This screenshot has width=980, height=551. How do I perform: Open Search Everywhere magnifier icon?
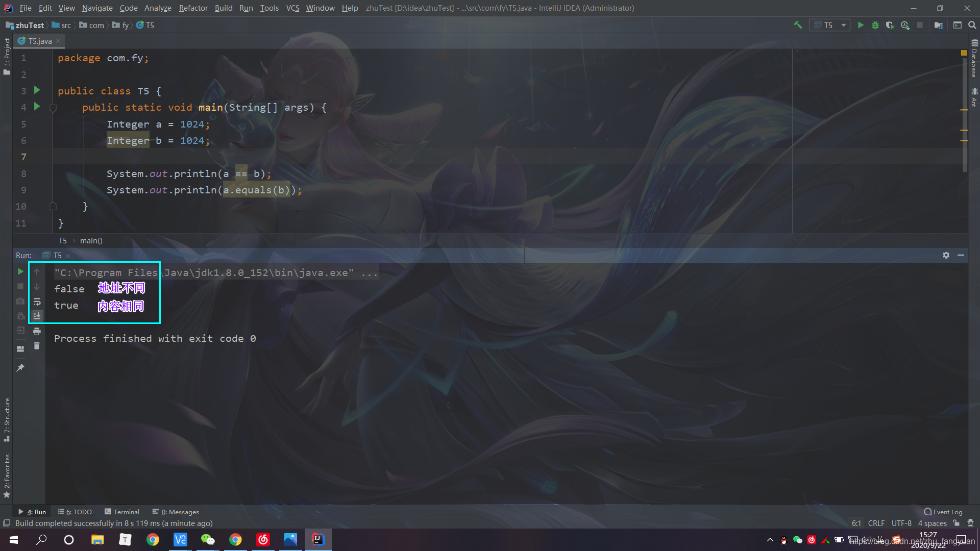click(972, 25)
